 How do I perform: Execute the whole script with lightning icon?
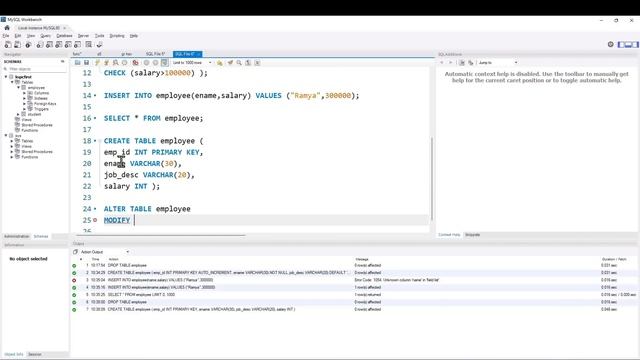click(97, 63)
